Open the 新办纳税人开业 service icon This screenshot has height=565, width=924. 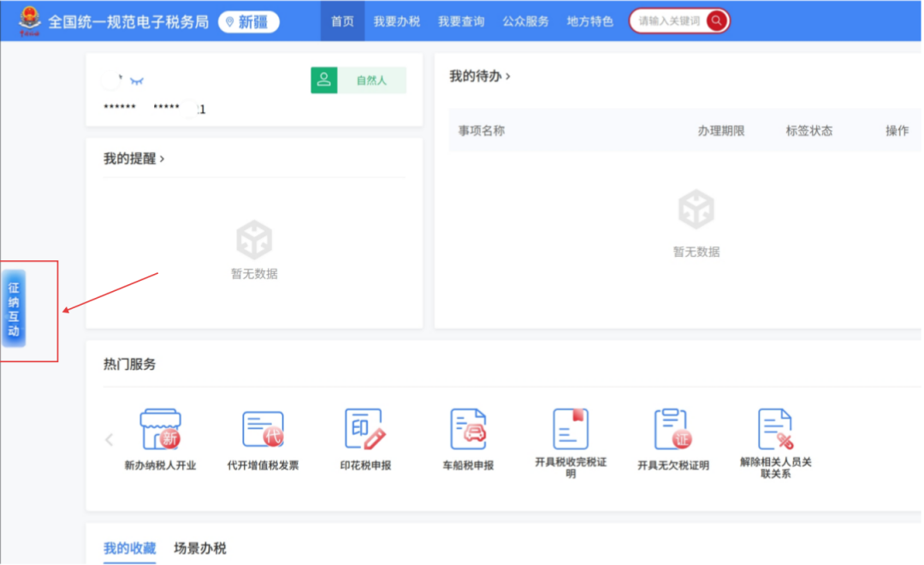pos(160,429)
